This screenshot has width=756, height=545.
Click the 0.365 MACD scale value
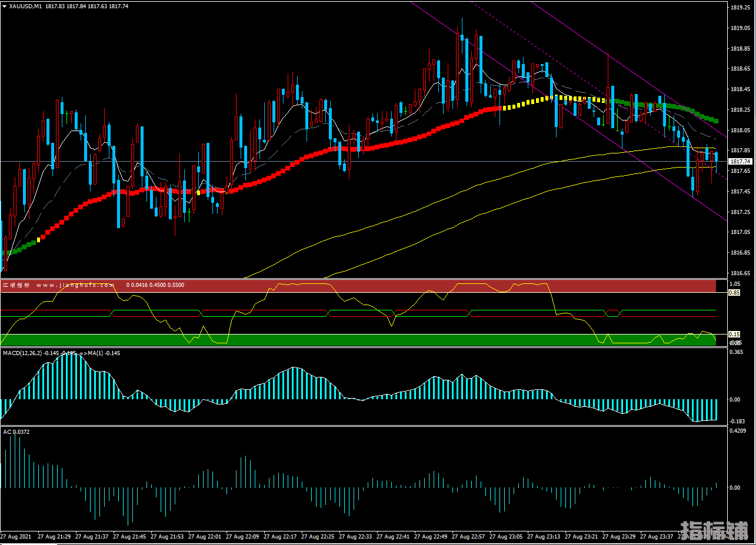click(x=735, y=352)
